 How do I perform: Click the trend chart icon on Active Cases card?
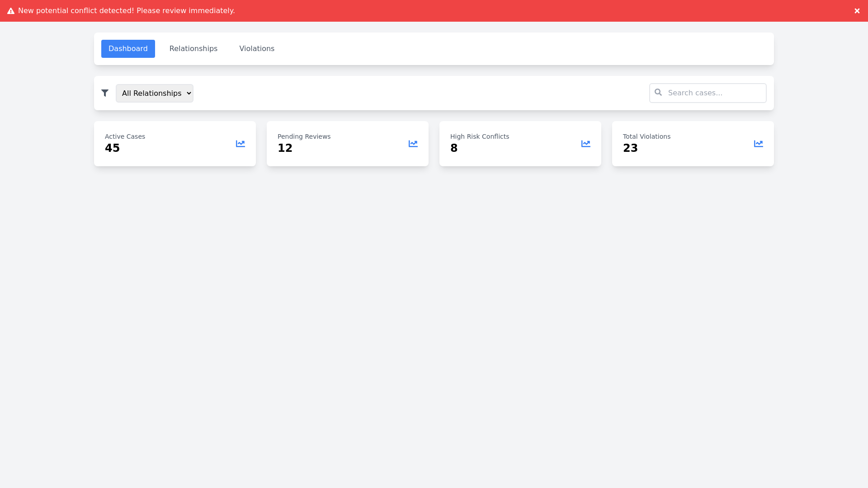tap(240, 144)
